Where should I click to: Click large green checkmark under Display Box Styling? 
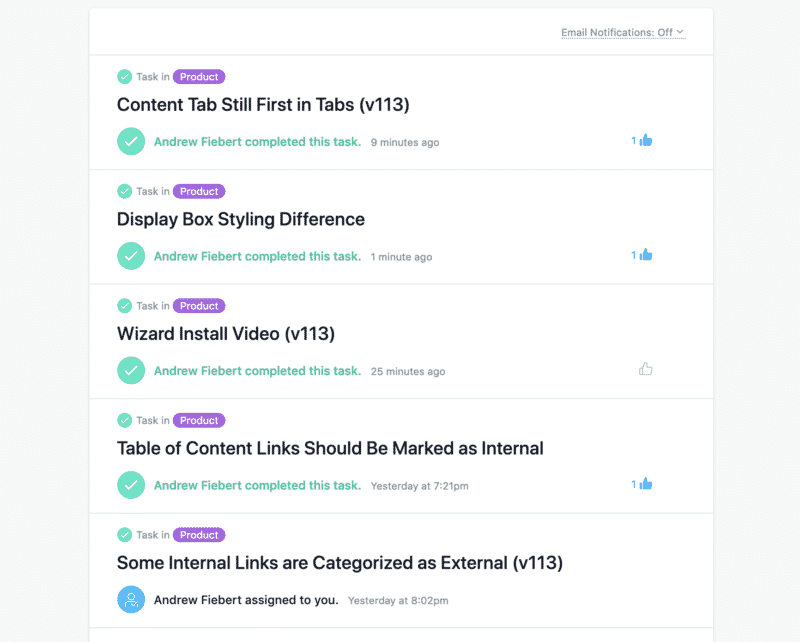coord(131,256)
